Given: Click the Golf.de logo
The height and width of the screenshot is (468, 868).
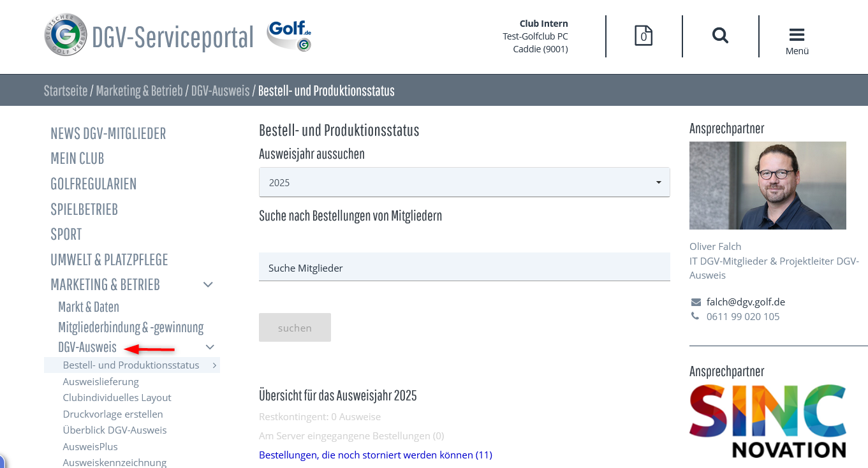Looking at the screenshot, I should (x=289, y=36).
